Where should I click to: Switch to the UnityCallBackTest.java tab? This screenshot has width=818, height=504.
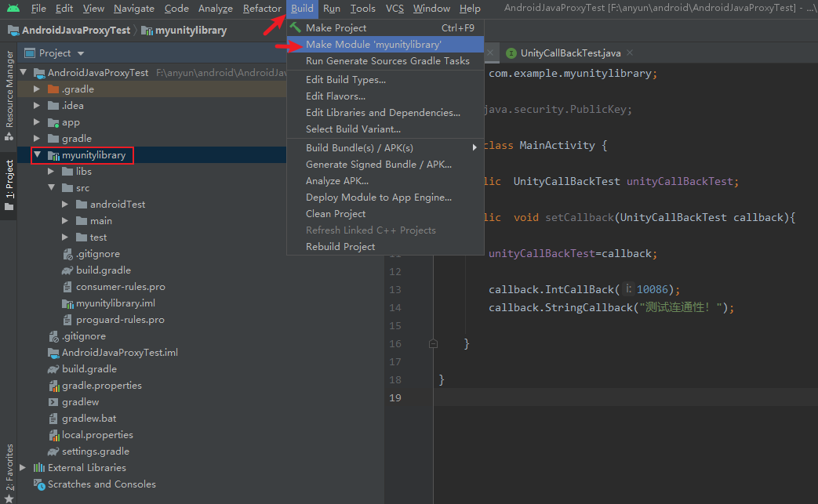coord(570,53)
